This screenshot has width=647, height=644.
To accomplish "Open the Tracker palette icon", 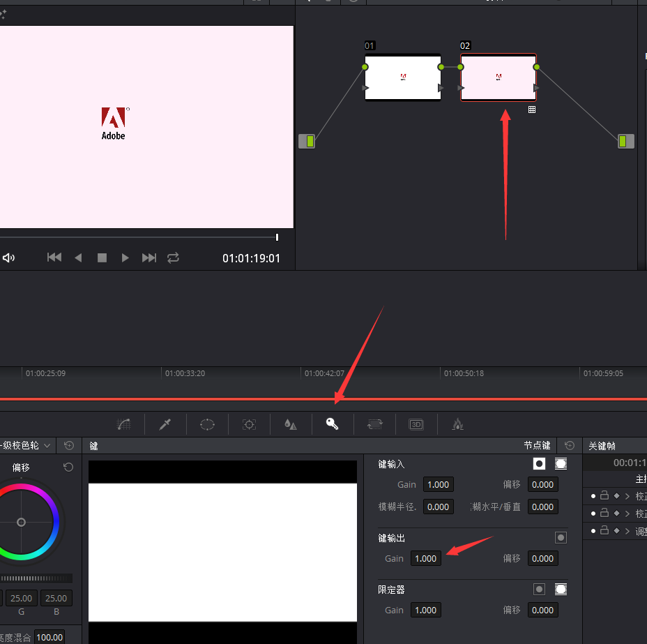I will (x=249, y=424).
